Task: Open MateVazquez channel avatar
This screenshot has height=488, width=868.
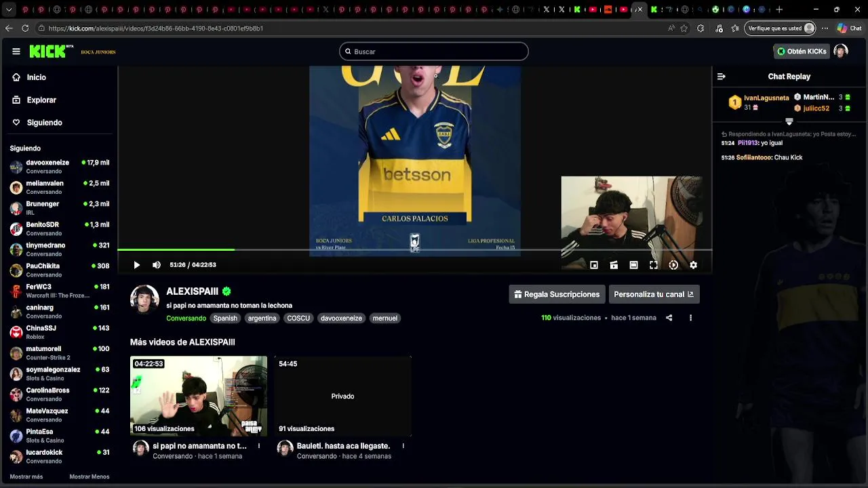Action: [x=16, y=415]
